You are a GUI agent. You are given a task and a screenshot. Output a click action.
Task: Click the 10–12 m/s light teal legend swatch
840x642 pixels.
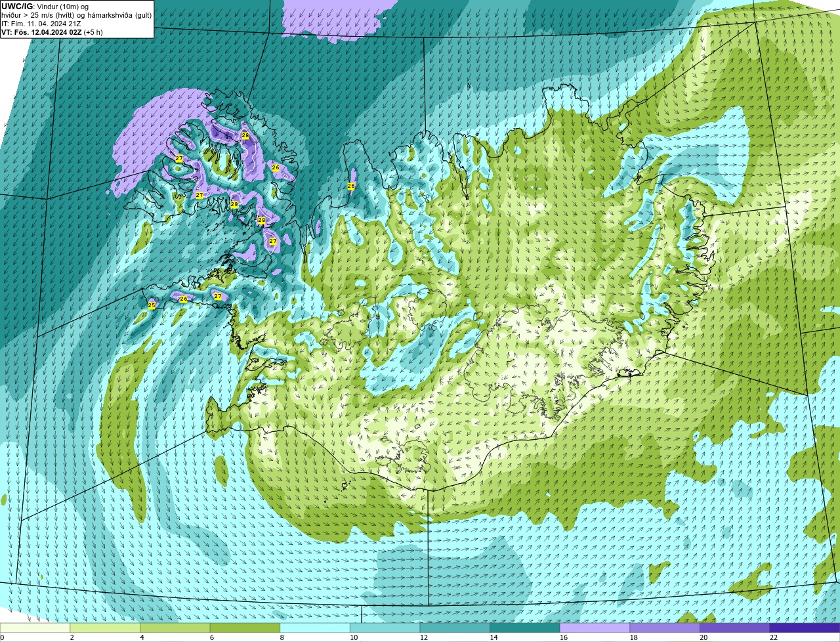[385, 628]
